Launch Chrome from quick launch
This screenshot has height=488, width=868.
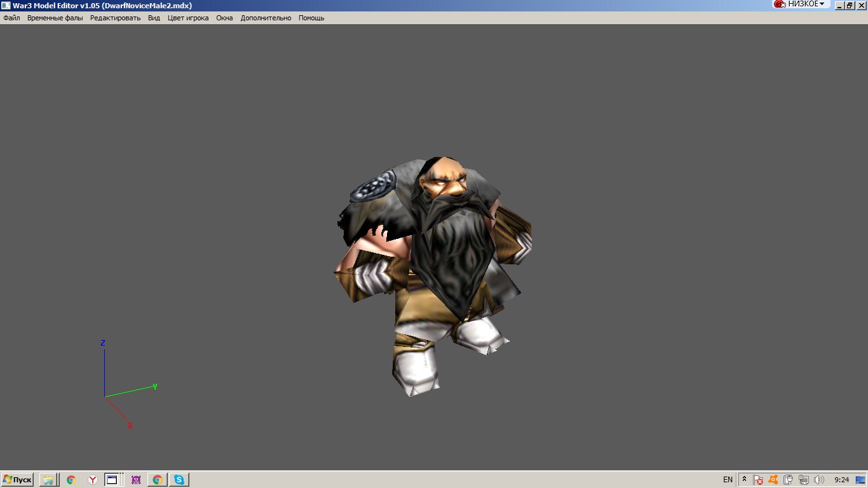click(71, 480)
